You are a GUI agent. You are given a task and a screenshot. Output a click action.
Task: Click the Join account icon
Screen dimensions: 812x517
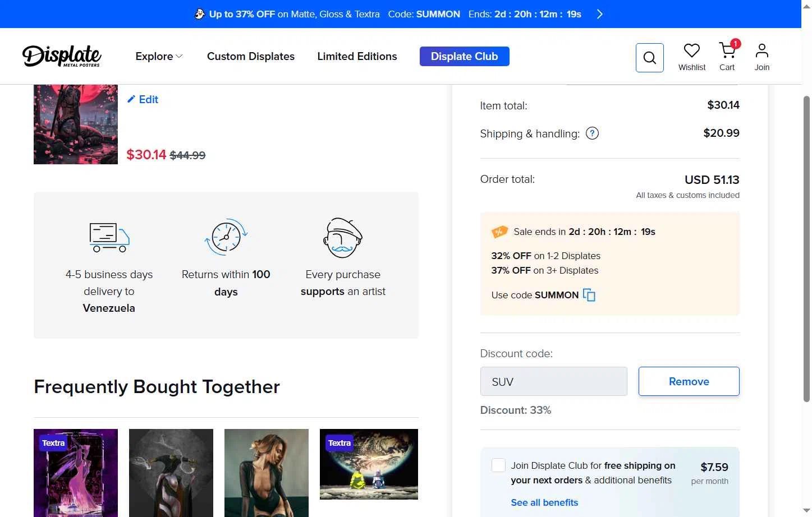761,52
